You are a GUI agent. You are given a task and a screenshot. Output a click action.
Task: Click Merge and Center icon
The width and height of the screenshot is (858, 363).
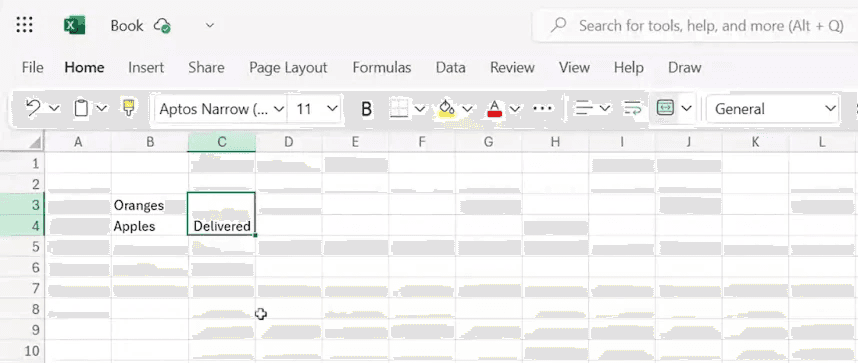tap(665, 108)
